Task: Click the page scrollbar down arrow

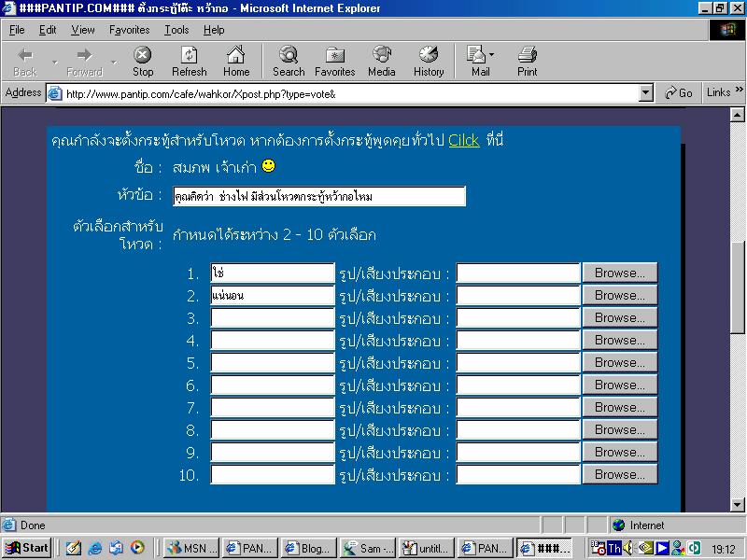Action: (x=737, y=505)
